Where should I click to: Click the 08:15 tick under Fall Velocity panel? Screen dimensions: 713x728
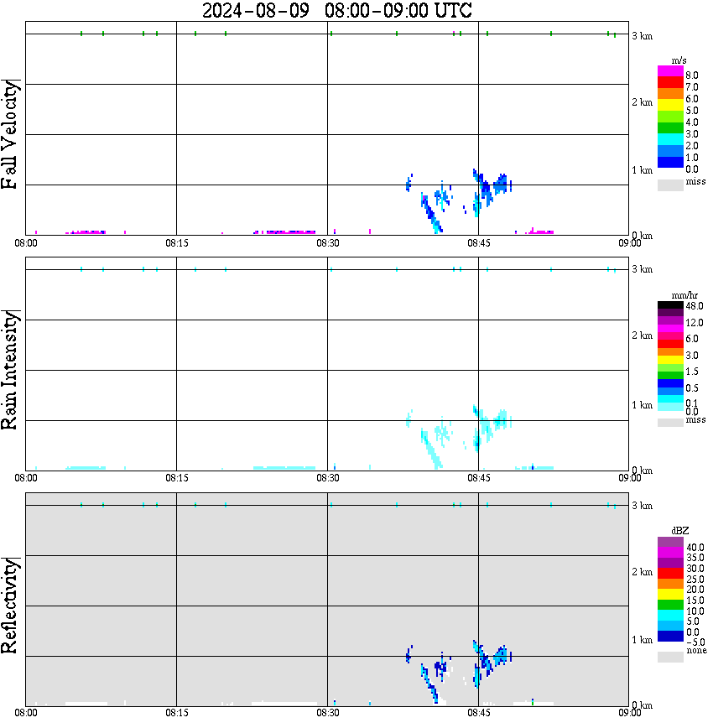pyautogui.click(x=177, y=243)
